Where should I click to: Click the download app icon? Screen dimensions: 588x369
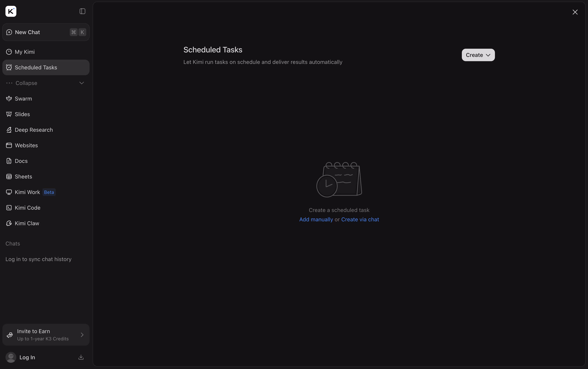coord(81,357)
